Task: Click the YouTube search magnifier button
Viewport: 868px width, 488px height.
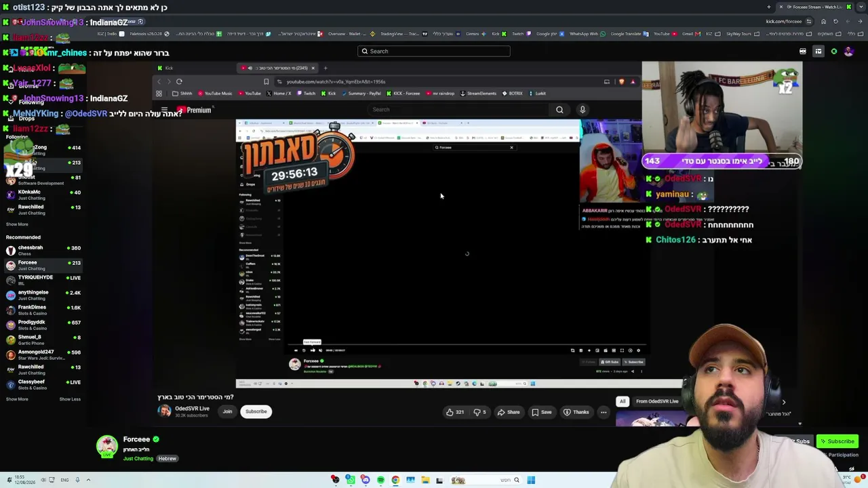Action: (x=559, y=110)
